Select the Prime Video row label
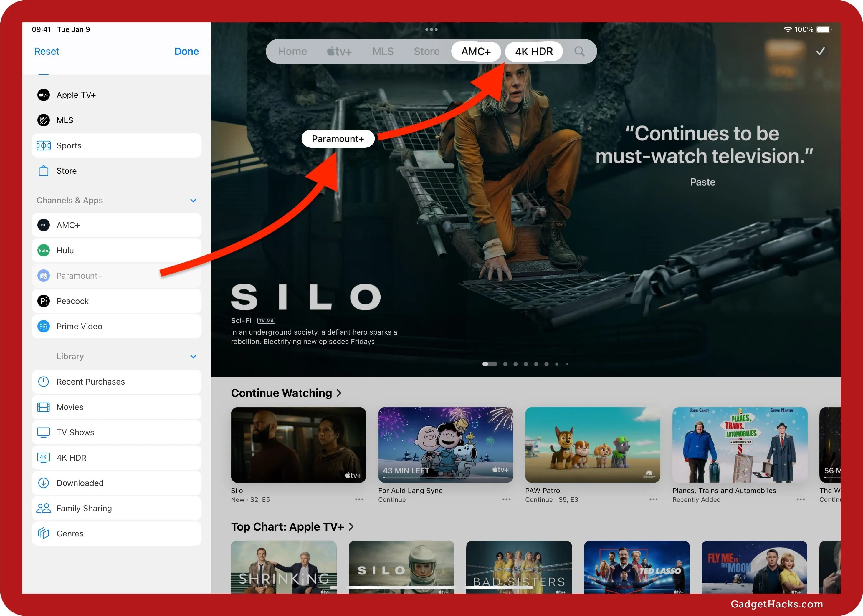The image size is (863, 616). click(x=79, y=327)
